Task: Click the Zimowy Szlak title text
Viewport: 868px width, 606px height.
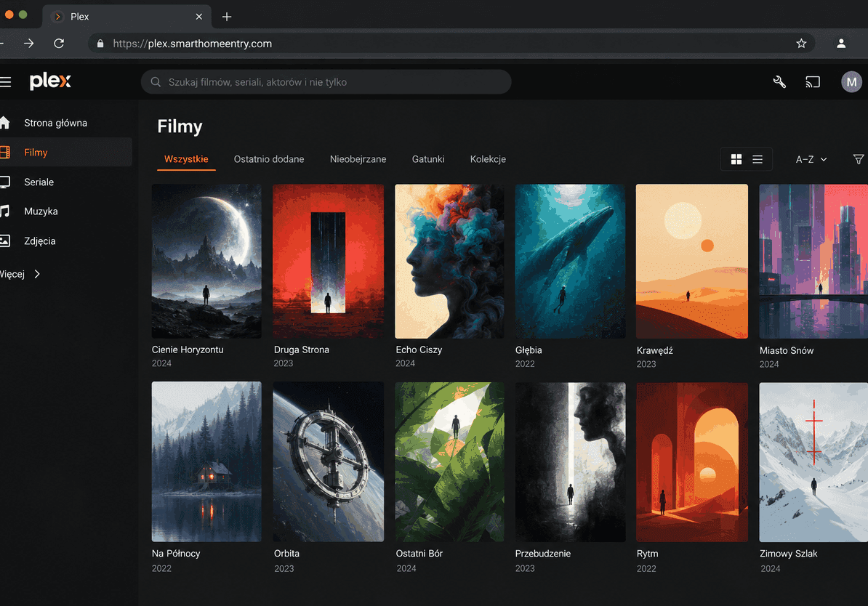Action: (789, 554)
